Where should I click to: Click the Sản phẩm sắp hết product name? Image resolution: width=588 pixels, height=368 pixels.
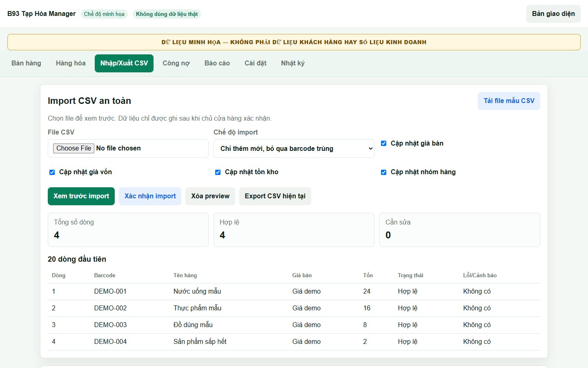click(200, 342)
